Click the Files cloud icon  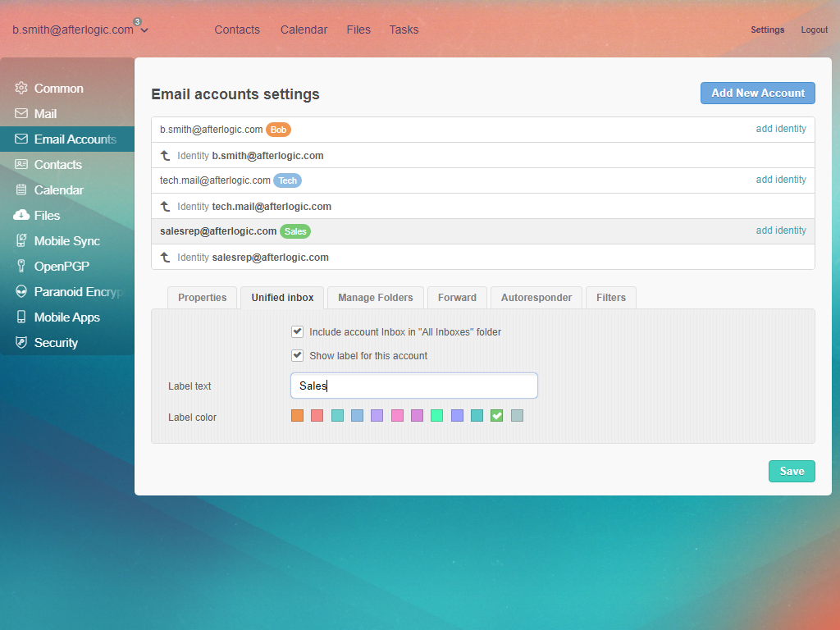point(21,216)
